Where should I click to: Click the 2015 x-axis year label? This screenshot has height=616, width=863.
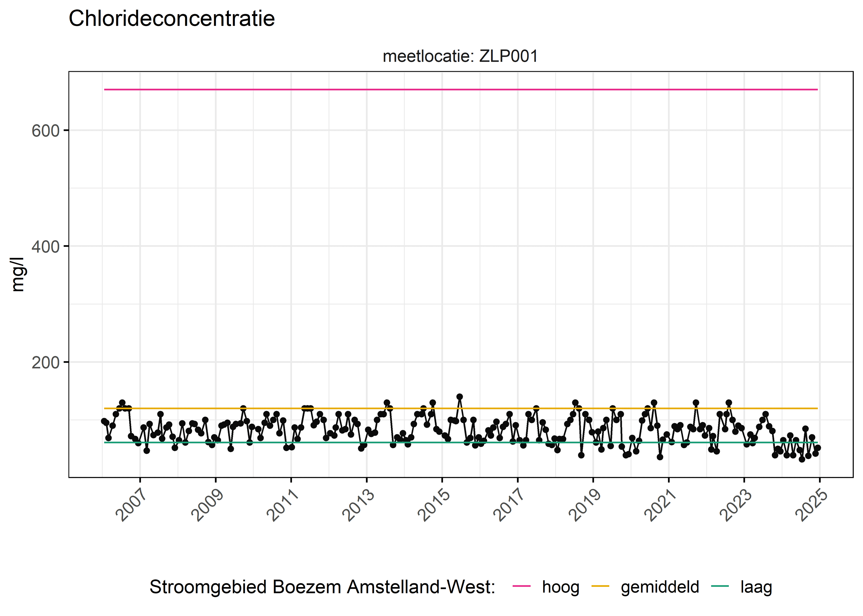point(434,505)
